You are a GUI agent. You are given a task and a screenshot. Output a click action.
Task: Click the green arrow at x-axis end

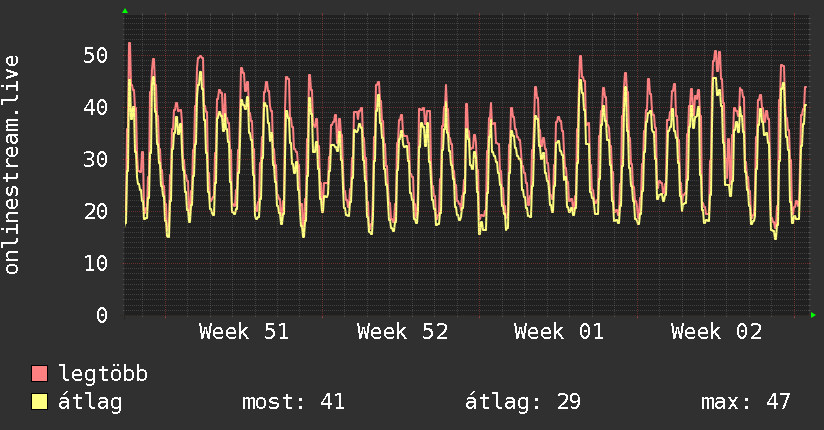(x=813, y=315)
